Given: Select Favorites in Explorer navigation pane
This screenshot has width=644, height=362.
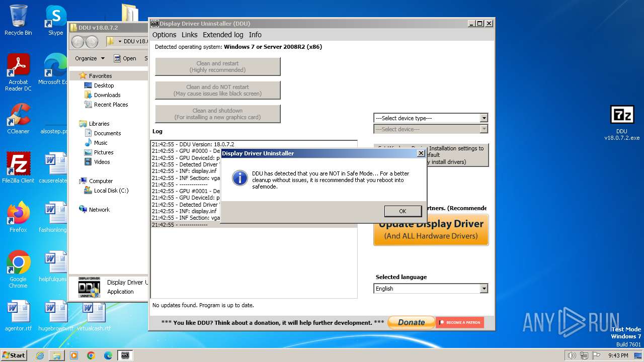Looking at the screenshot, I should click(100, 76).
